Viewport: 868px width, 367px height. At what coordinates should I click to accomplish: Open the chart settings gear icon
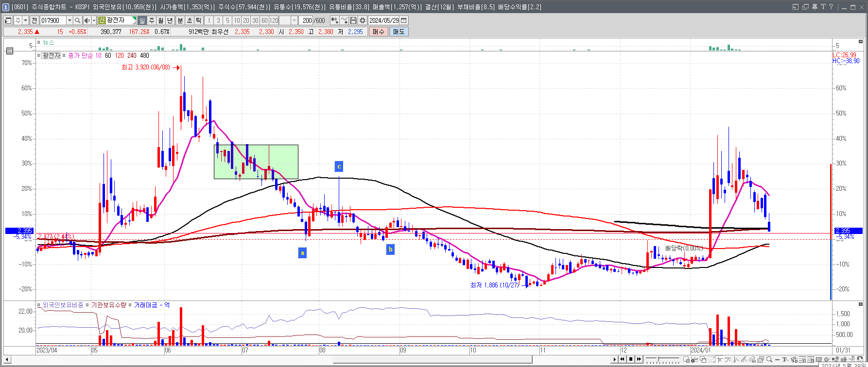363,20
